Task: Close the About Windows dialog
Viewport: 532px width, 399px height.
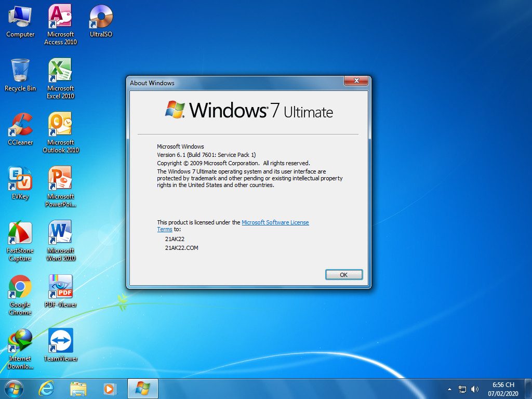Action: 356,81
